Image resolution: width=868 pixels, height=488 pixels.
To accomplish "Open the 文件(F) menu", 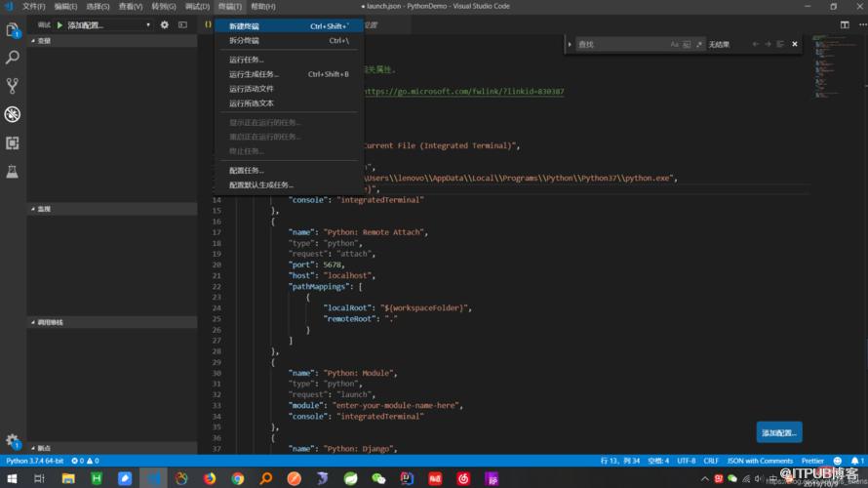I will click(34, 6).
